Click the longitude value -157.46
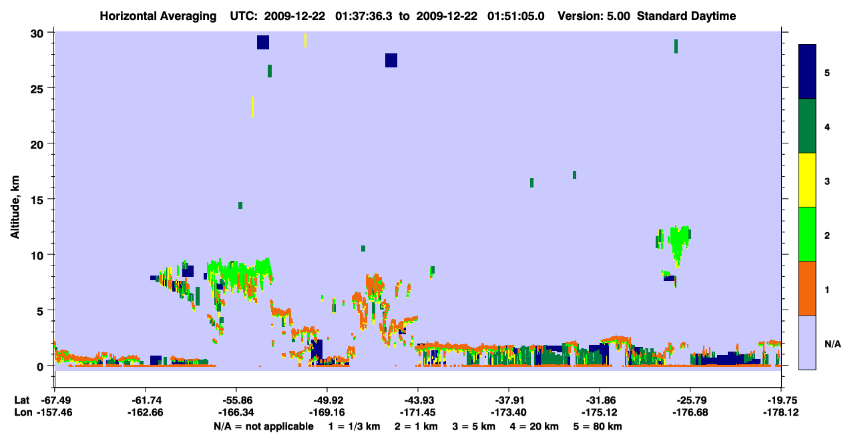 tap(55, 412)
